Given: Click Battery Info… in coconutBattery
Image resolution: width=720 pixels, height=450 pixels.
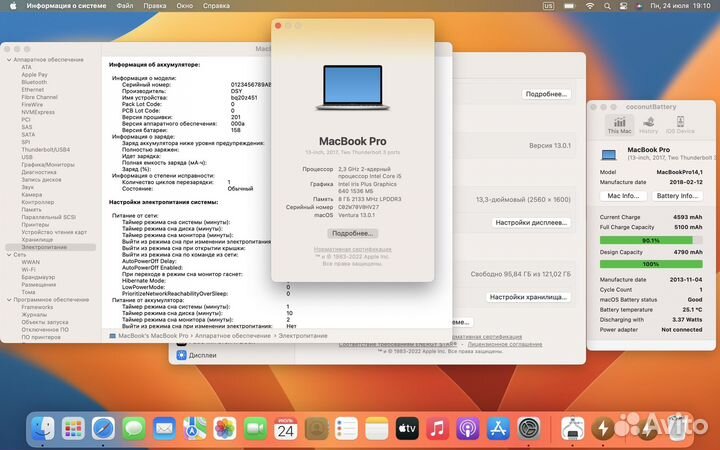Looking at the screenshot, I should (x=677, y=196).
